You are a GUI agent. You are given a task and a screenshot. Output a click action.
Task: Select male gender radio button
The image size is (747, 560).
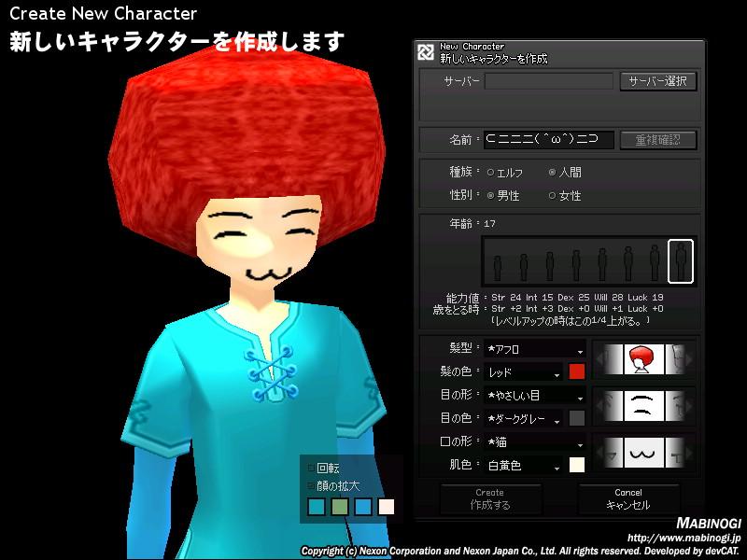pyautogui.click(x=490, y=195)
